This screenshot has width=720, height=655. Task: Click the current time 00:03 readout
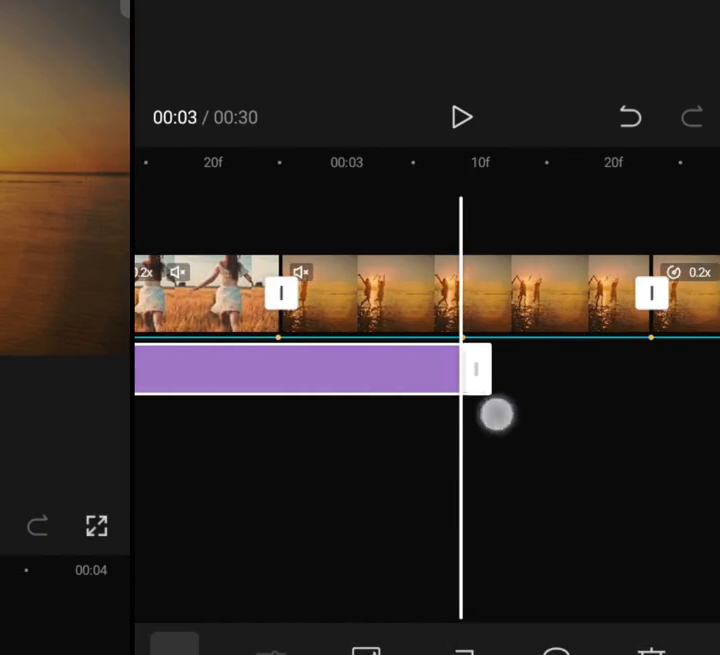pos(175,118)
